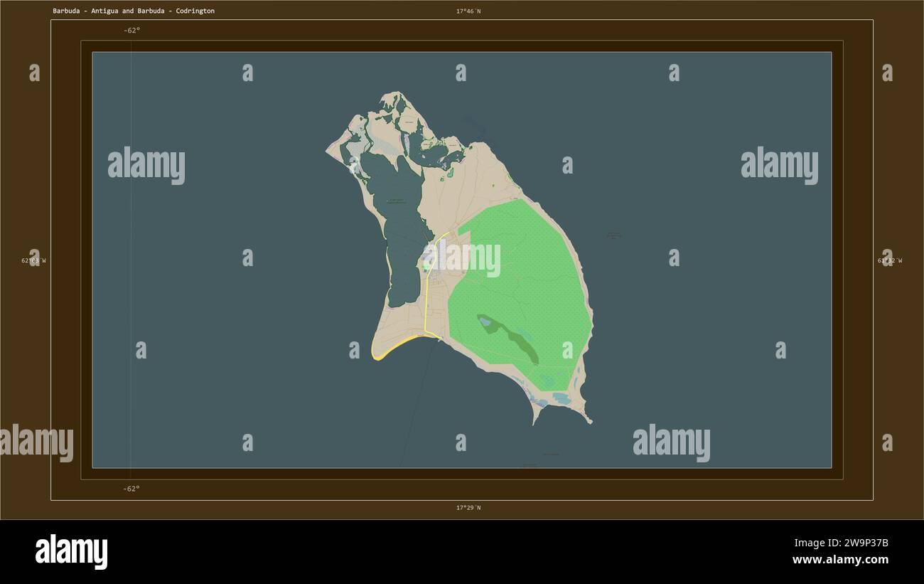Click the 17°29'N latitude label

(468, 508)
